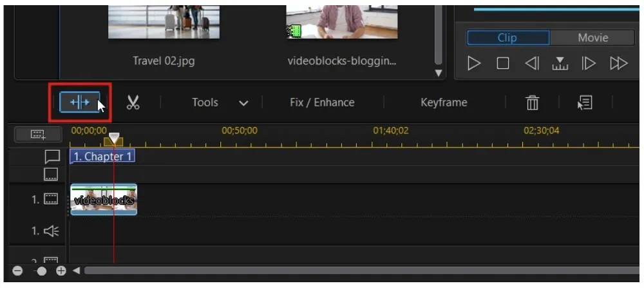This screenshot has height=288, width=644.
Task: Select the Travel 02.jpg thumbnail
Action: pos(164,22)
